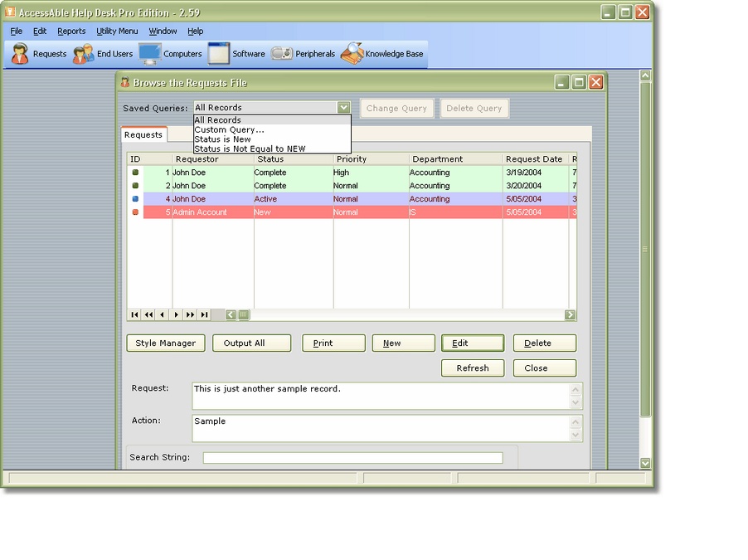The image size is (748, 560).
Task: Click green status dot of request 1
Action: click(135, 173)
